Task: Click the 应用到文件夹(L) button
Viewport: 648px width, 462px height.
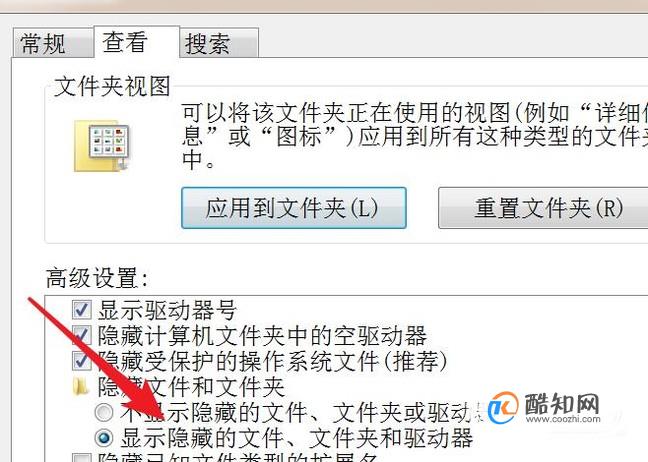Action: (293, 207)
